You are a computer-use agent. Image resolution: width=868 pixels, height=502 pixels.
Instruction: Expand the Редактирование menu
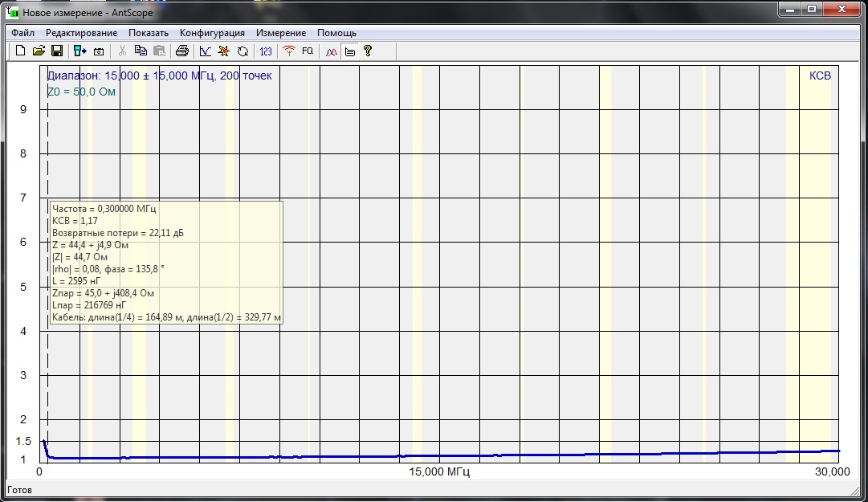[x=81, y=33]
